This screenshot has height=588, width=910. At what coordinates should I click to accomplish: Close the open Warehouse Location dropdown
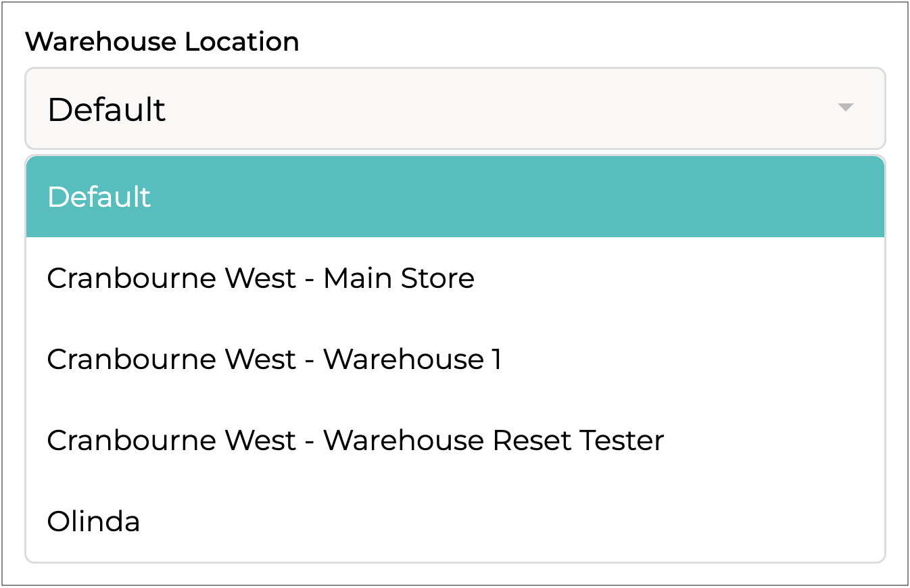845,107
